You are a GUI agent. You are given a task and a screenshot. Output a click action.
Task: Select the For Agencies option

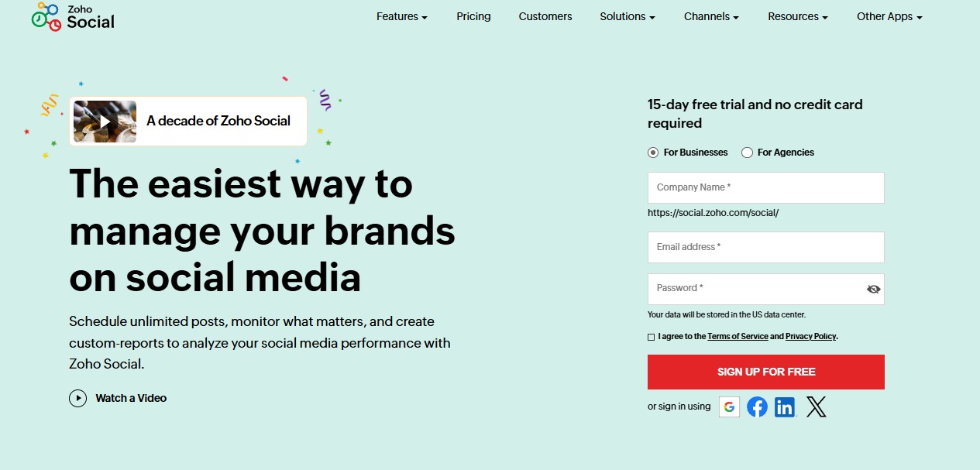(x=747, y=153)
